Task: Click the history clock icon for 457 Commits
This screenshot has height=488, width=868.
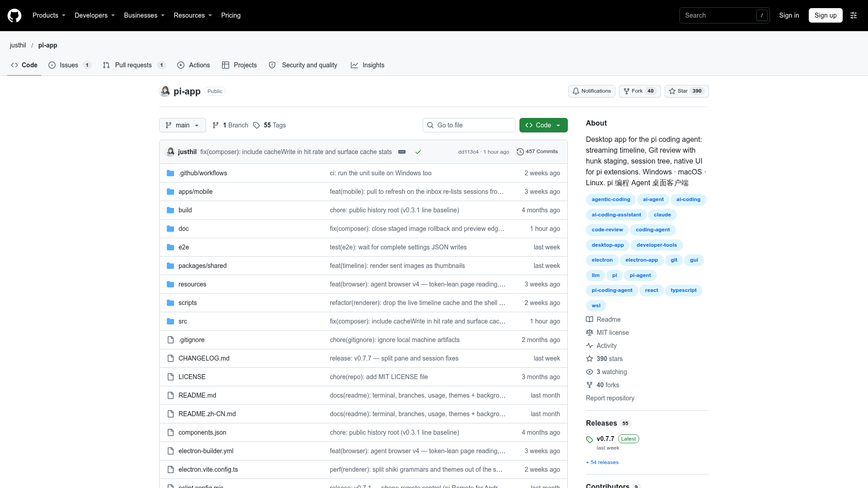Action: click(520, 152)
